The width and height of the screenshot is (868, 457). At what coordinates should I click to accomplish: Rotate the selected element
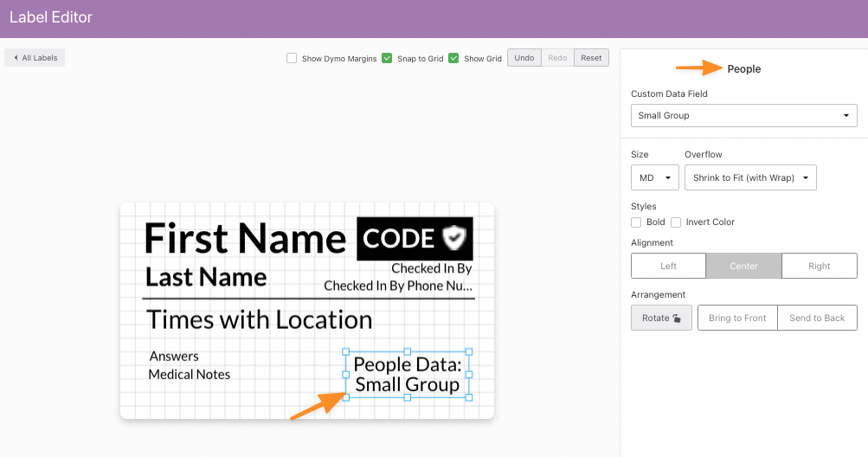(661, 318)
